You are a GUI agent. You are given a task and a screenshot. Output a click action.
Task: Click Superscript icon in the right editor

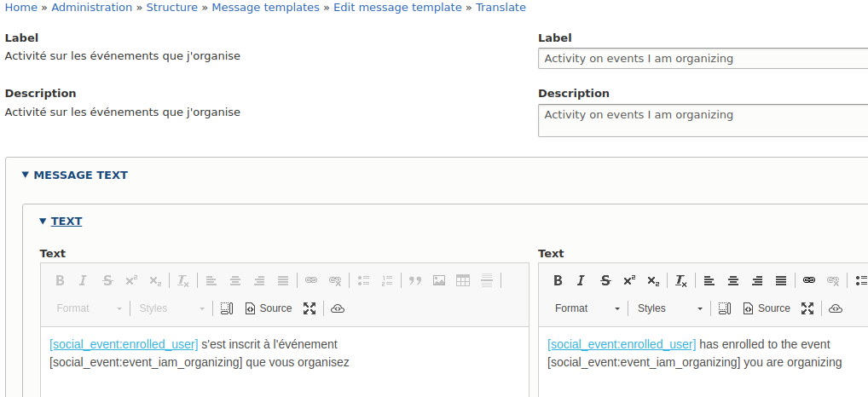pos(629,281)
